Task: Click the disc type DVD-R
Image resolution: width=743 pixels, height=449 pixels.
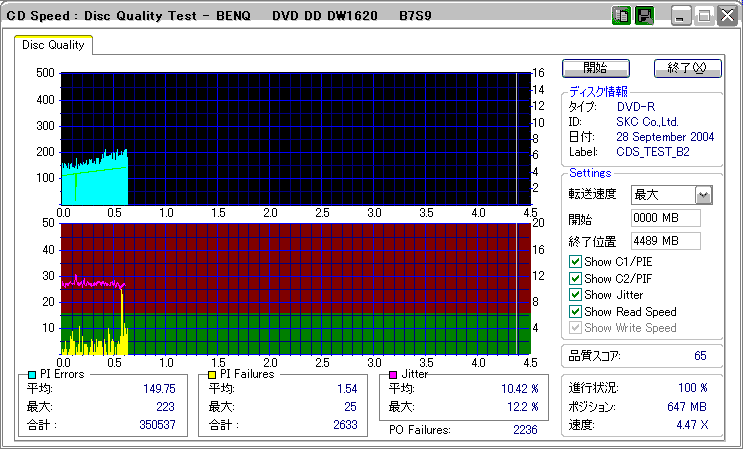Action: point(636,107)
